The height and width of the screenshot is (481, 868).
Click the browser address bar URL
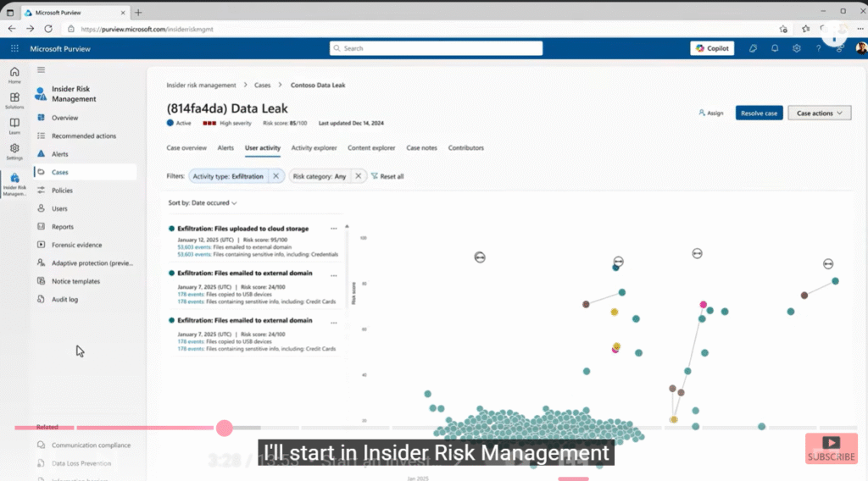147,30
